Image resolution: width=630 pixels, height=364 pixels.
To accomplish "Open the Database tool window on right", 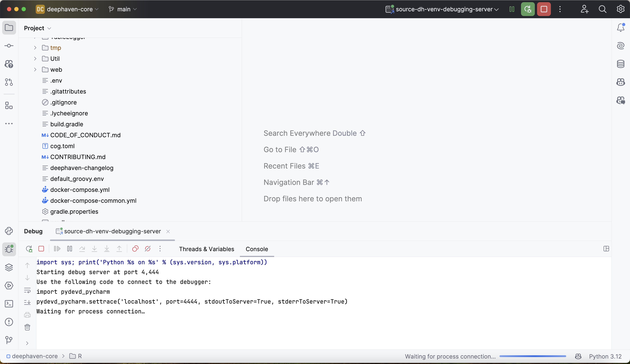I will tap(621, 64).
